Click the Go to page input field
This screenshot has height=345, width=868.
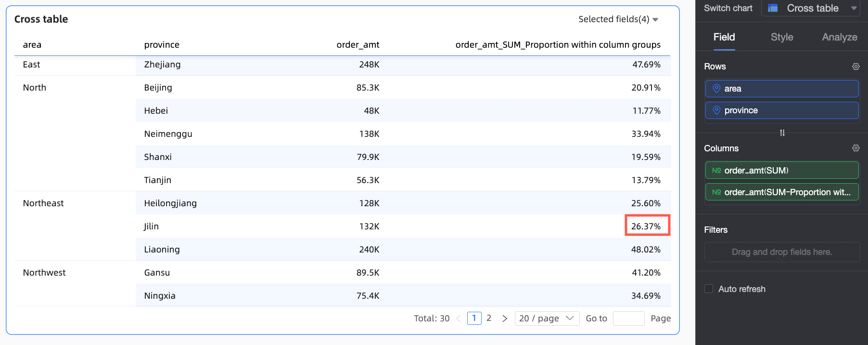tap(628, 318)
